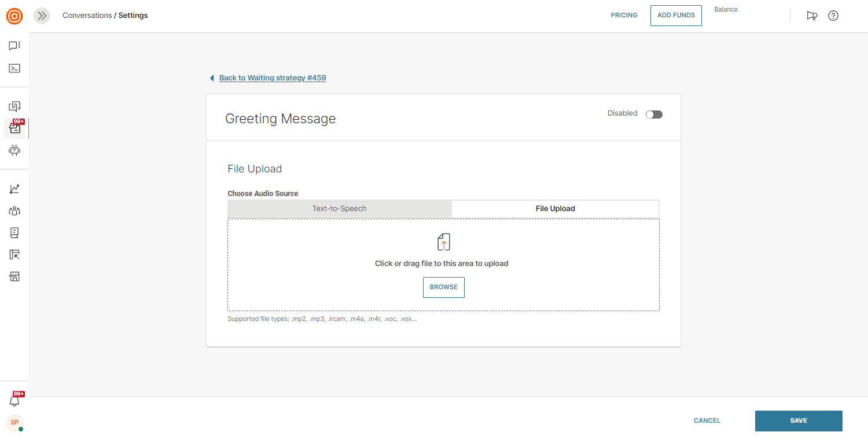Click the Supported file types text
Screen dimensions: 868x443
[x=322, y=319]
